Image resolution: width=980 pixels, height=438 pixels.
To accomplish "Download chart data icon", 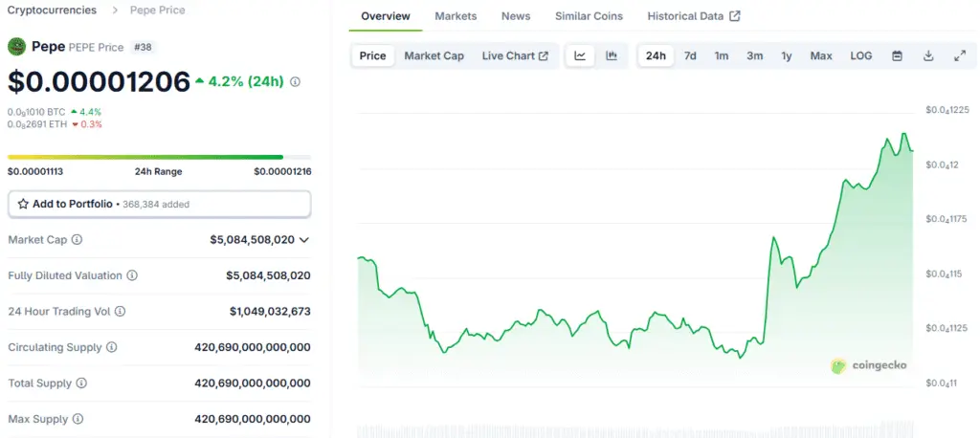I will (x=928, y=55).
